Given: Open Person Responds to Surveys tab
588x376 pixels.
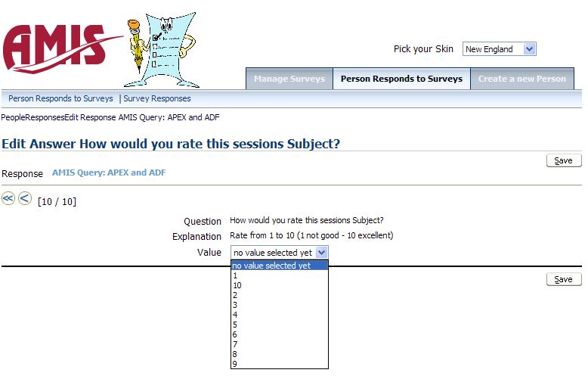Looking at the screenshot, I should (401, 79).
